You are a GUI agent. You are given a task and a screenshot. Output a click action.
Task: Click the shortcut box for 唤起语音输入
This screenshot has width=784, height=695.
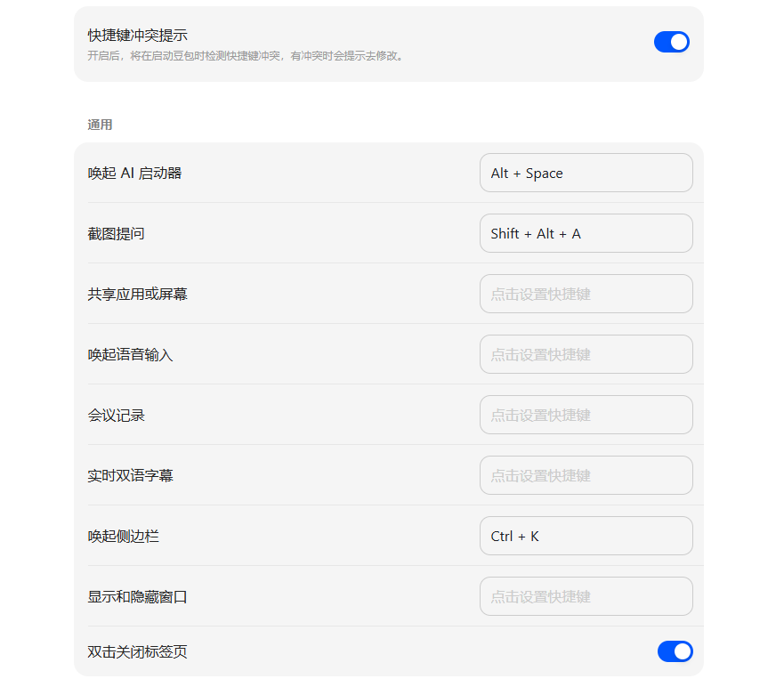[x=586, y=354]
